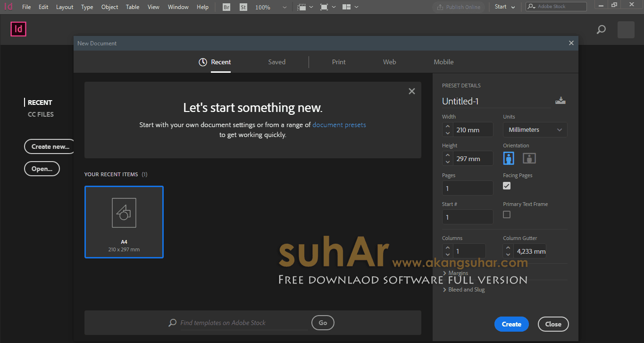The width and height of the screenshot is (644, 343).
Task: Click the magnifier icon in template search
Action: tap(173, 323)
